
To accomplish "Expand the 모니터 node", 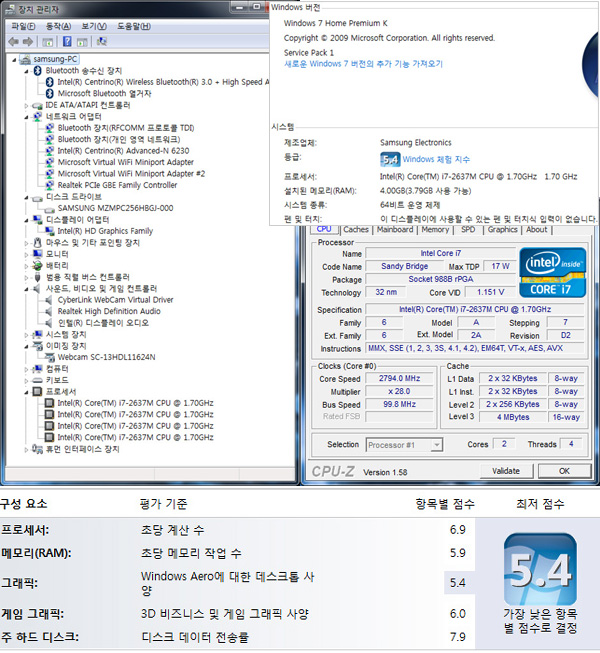I will point(26,254).
